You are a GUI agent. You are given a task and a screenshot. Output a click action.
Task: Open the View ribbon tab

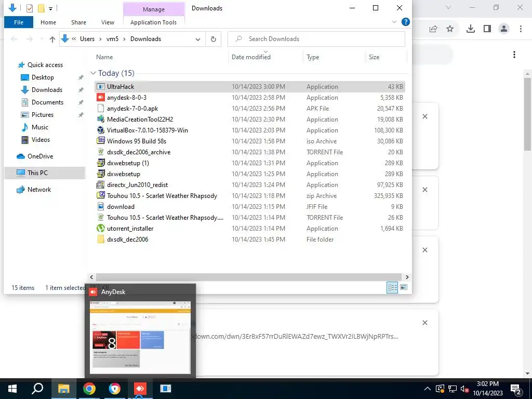tap(108, 22)
